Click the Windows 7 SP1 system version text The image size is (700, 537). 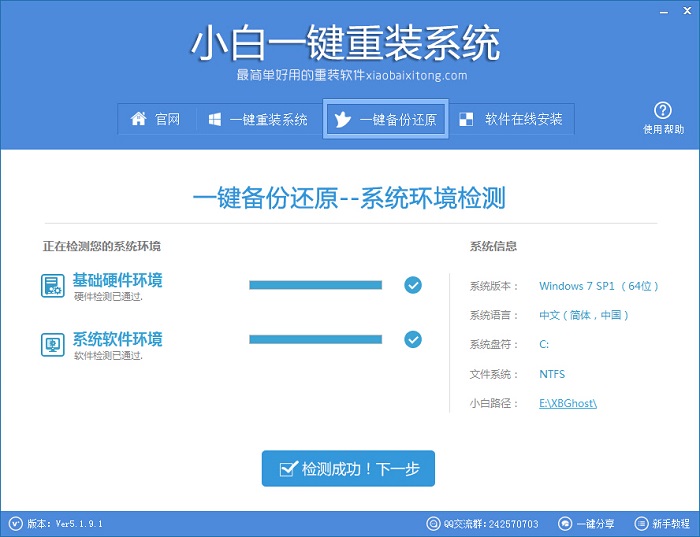599,286
